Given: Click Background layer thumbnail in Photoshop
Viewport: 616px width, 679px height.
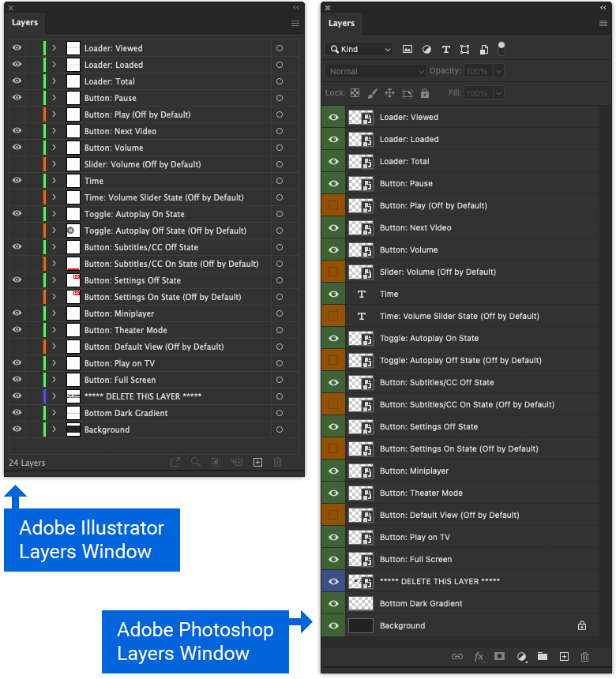Looking at the screenshot, I should [361, 625].
